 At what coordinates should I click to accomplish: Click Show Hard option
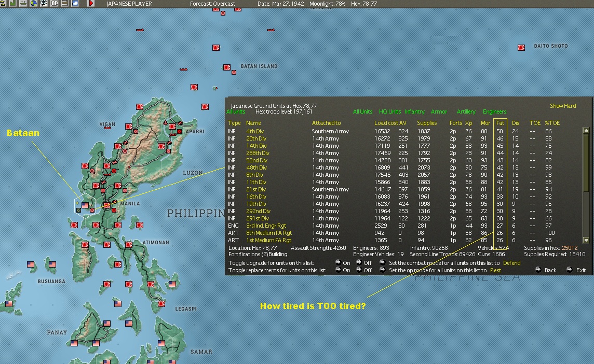[x=563, y=106]
